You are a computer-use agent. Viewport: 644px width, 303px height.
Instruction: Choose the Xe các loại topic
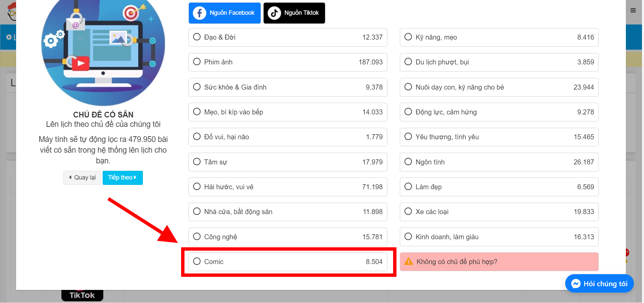point(499,212)
